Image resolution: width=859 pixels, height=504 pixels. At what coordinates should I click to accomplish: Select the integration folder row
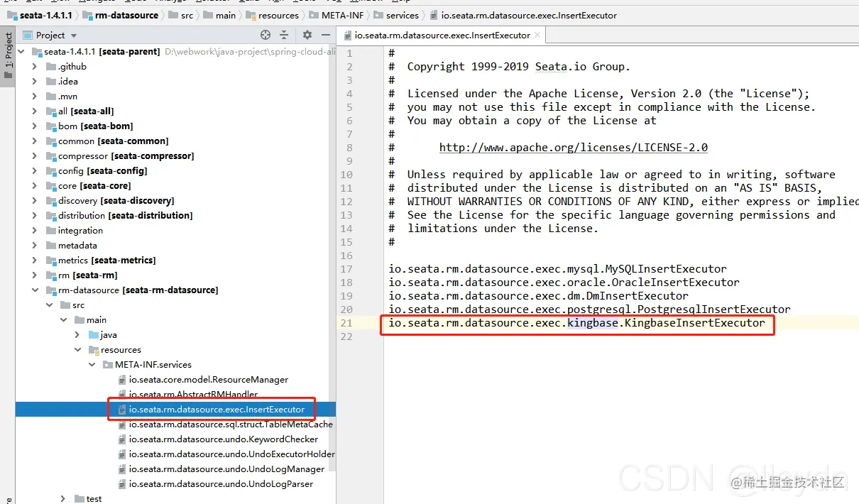(x=175, y=231)
